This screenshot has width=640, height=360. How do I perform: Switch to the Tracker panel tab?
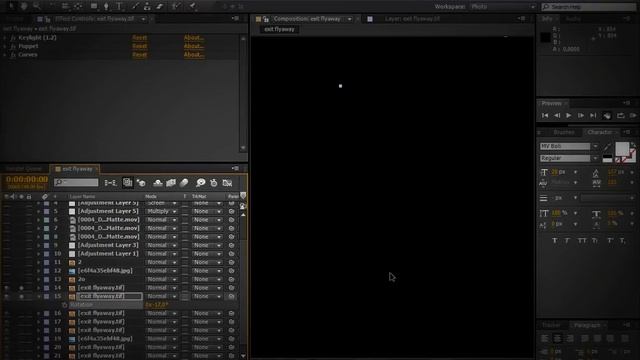click(x=551, y=325)
